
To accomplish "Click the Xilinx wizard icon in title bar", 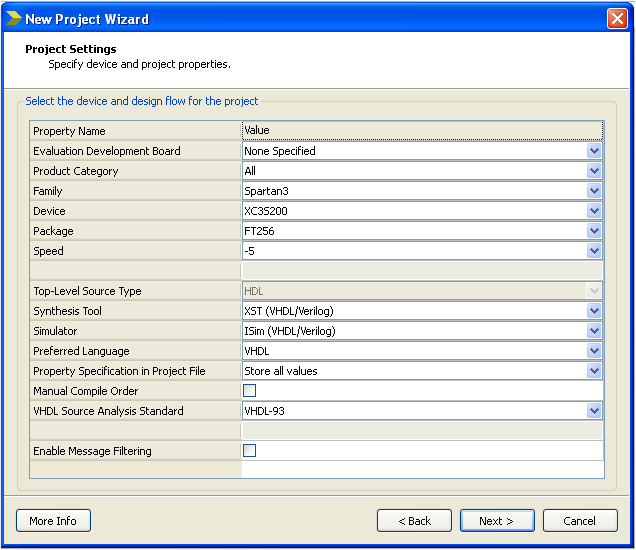I will (x=13, y=19).
